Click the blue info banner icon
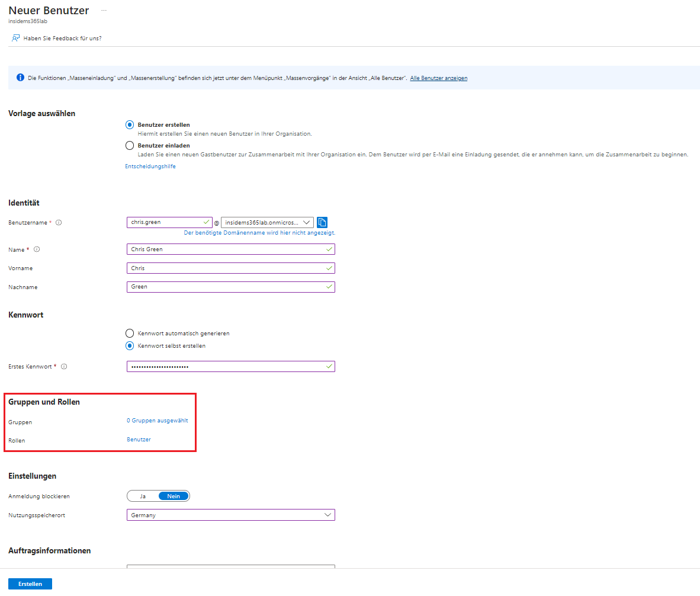Viewport: 700px width, 596px height. [x=20, y=78]
